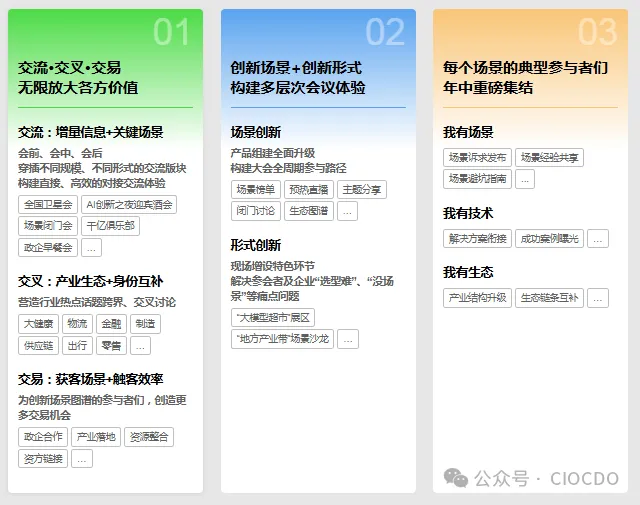Choose the 千亿俱乐部 tag
This screenshot has width=640, height=505.
110,226
